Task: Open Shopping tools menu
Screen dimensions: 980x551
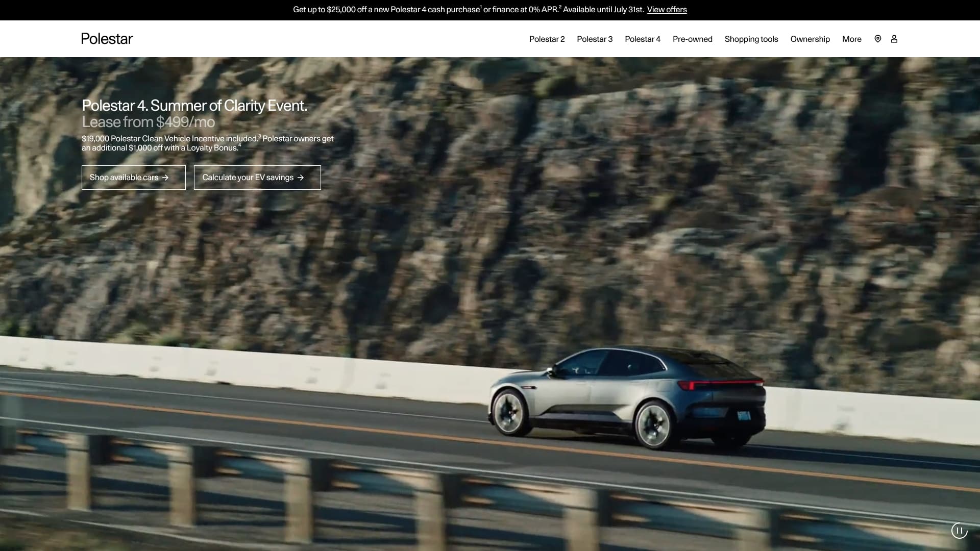Action: coord(751,39)
